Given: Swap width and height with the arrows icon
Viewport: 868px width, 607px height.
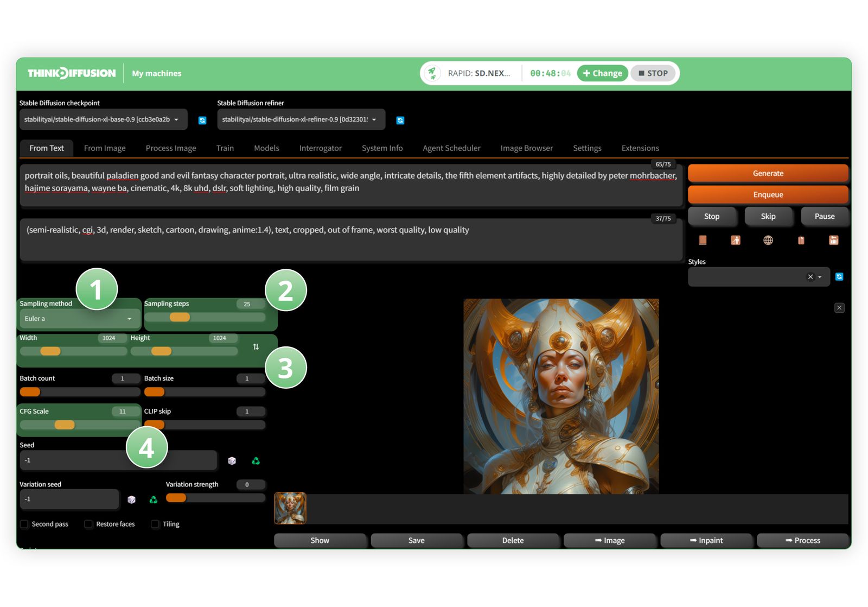Looking at the screenshot, I should coord(256,347).
